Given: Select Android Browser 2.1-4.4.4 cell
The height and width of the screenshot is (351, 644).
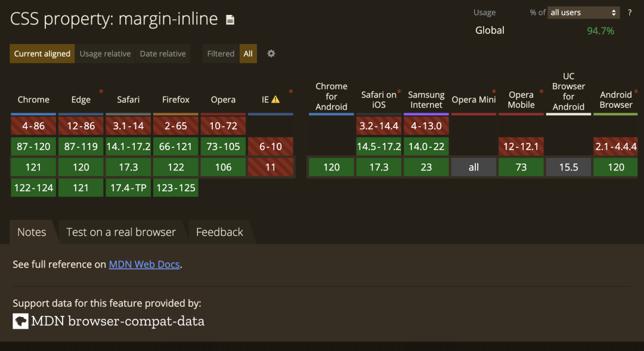Looking at the screenshot, I should (615, 147).
